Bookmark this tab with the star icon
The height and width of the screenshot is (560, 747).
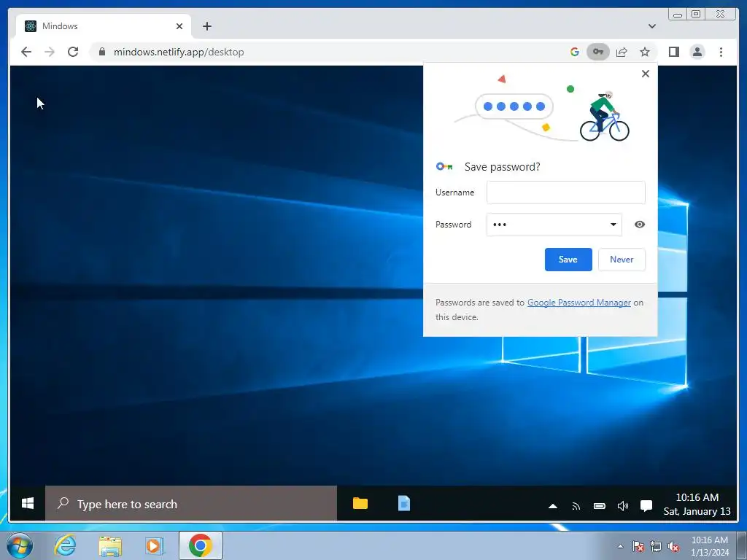645,52
